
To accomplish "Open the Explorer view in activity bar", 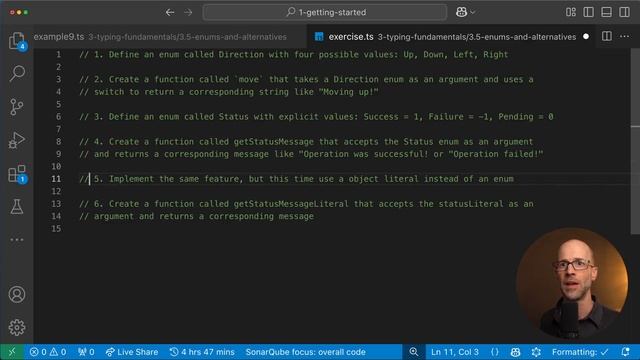I will [x=17, y=41].
